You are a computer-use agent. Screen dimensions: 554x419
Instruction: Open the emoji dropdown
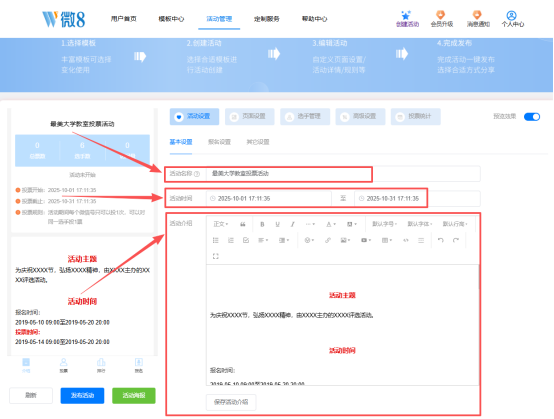(x=309, y=240)
